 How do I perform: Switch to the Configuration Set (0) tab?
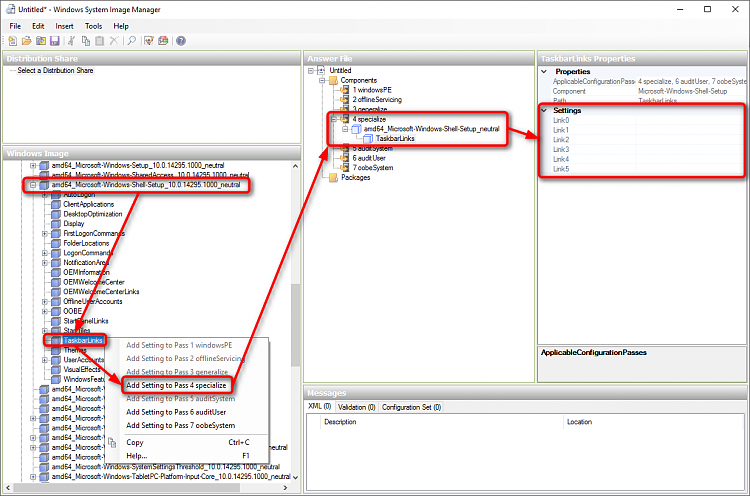411,407
